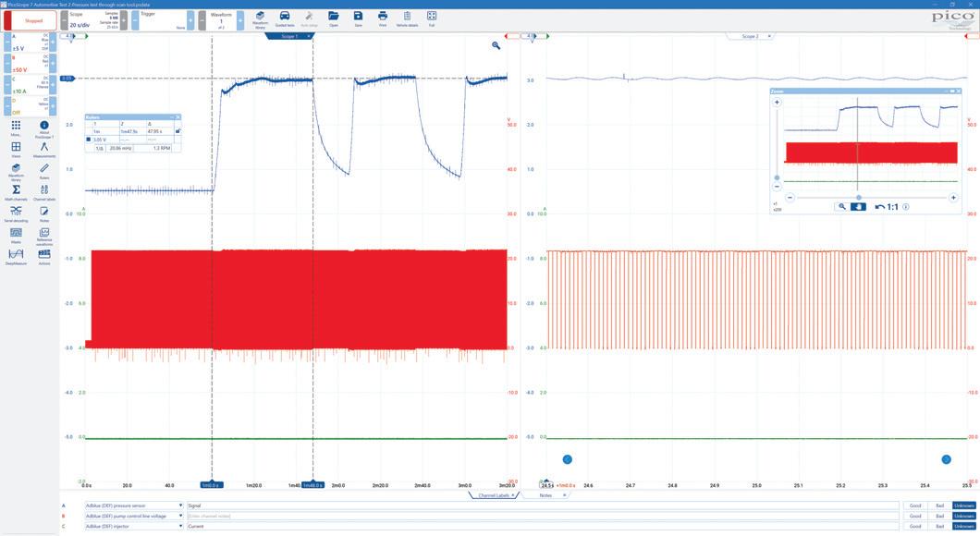The width and height of the screenshot is (980, 536).
Task: Open Scope 20 s/div timebase settings
Action: point(93,20)
